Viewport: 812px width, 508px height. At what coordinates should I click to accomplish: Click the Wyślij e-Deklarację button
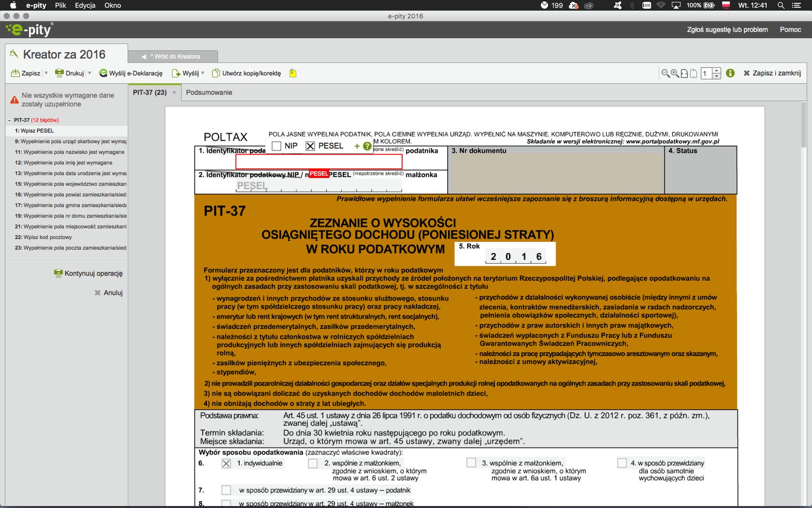click(x=131, y=73)
